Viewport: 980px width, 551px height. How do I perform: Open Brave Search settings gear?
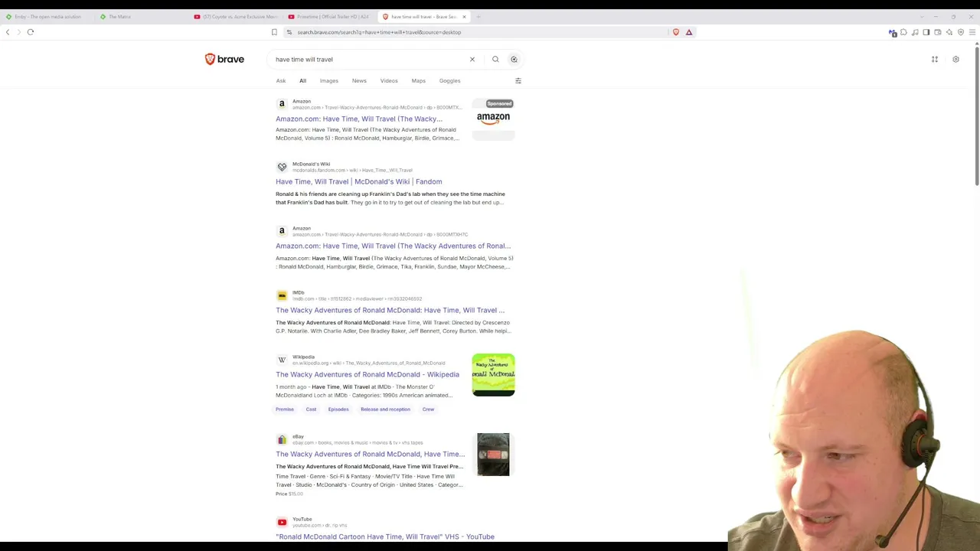[x=955, y=59]
